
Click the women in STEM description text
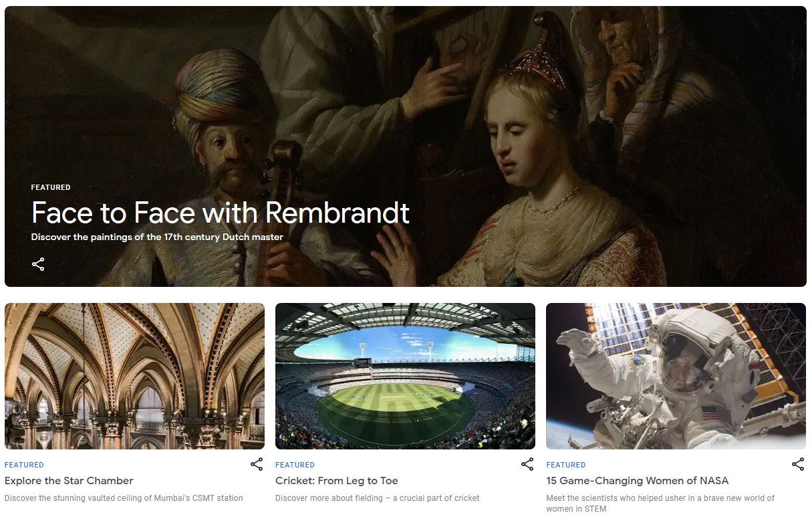[660, 503]
